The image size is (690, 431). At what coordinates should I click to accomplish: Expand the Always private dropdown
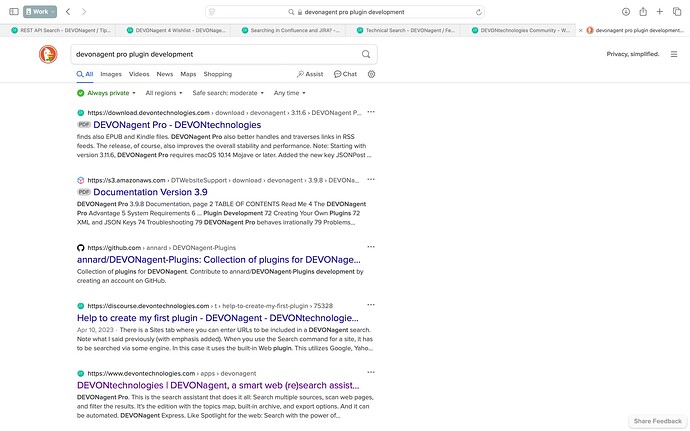pyautogui.click(x=106, y=93)
